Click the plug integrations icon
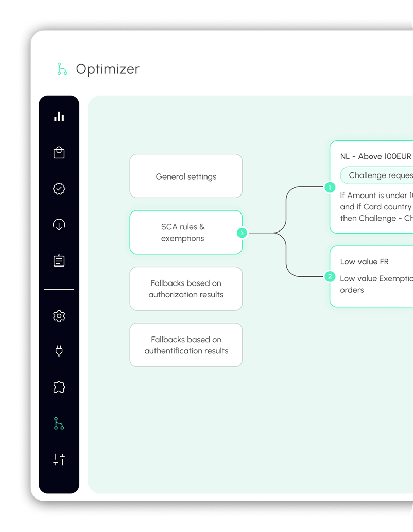 coord(59,351)
